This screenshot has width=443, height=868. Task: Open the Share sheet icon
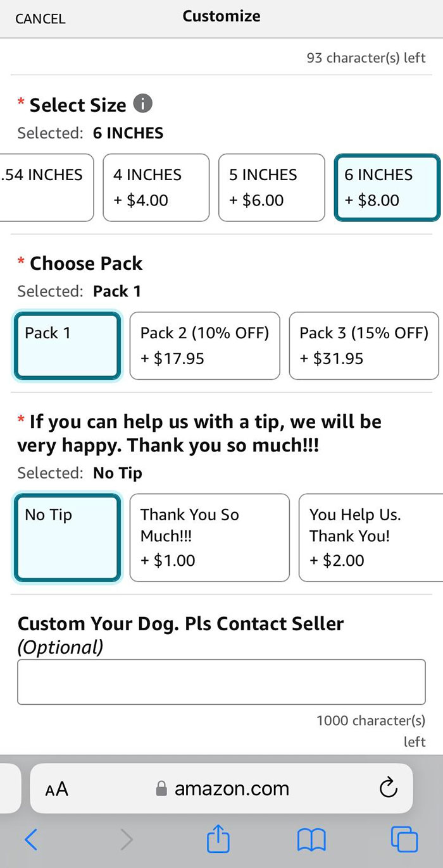tap(218, 840)
